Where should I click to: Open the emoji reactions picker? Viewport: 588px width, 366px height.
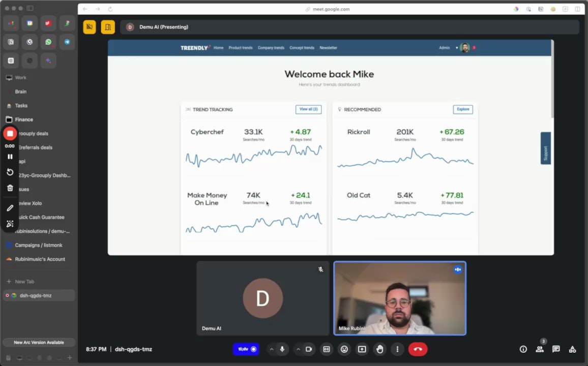point(344,349)
